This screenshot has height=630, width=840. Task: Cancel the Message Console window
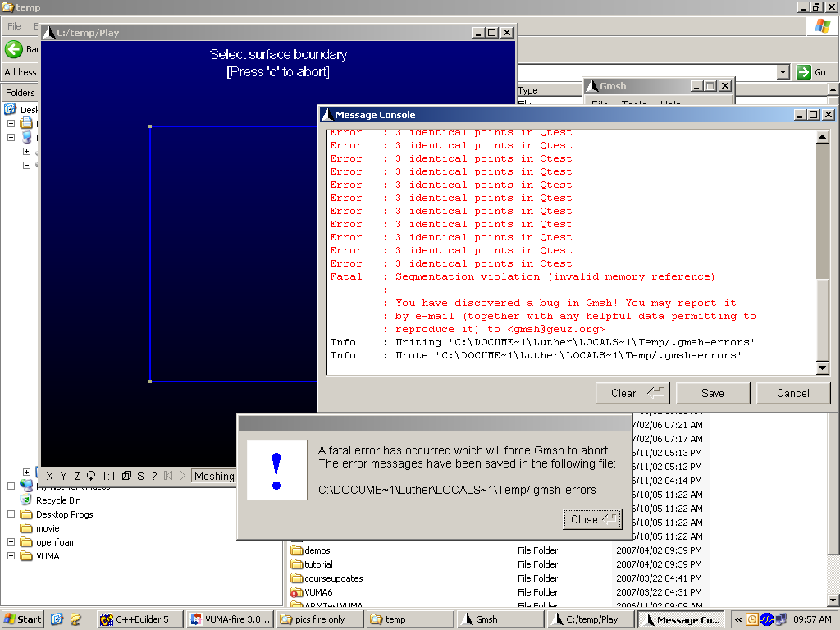793,393
